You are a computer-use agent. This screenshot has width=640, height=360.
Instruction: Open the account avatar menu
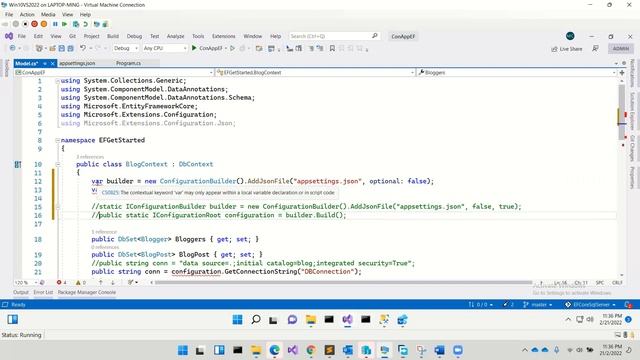tap(570, 36)
